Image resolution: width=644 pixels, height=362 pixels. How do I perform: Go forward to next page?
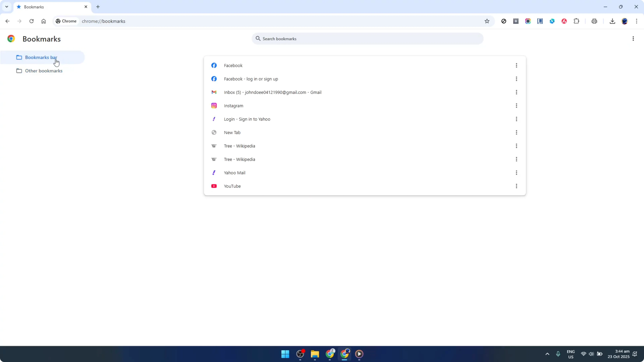tap(19, 21)
